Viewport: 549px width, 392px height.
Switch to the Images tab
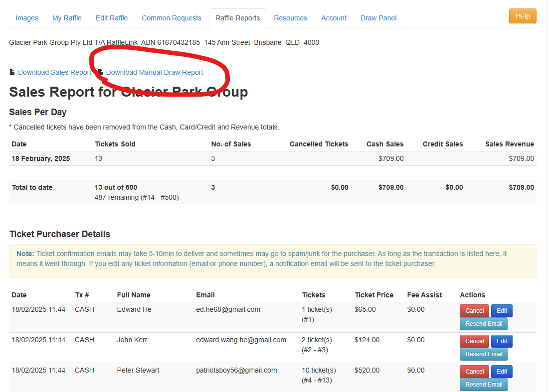[27, 18]
